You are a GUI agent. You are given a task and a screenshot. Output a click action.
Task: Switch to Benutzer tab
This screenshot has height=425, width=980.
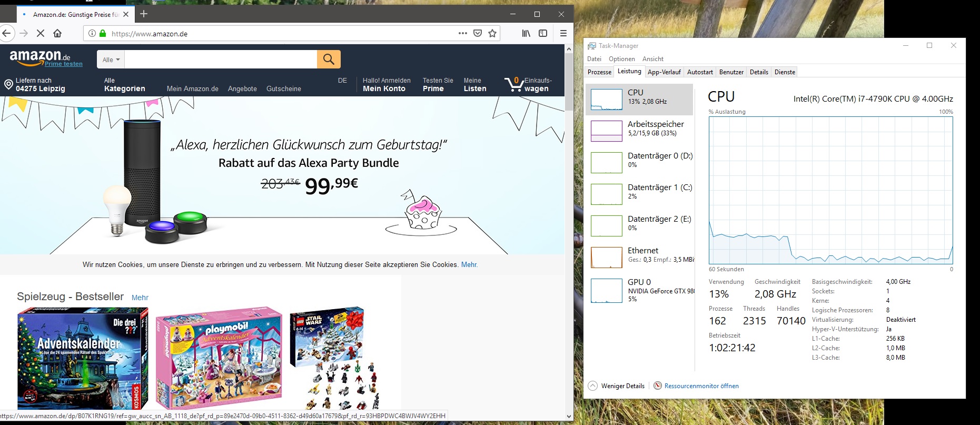point(731,72)
